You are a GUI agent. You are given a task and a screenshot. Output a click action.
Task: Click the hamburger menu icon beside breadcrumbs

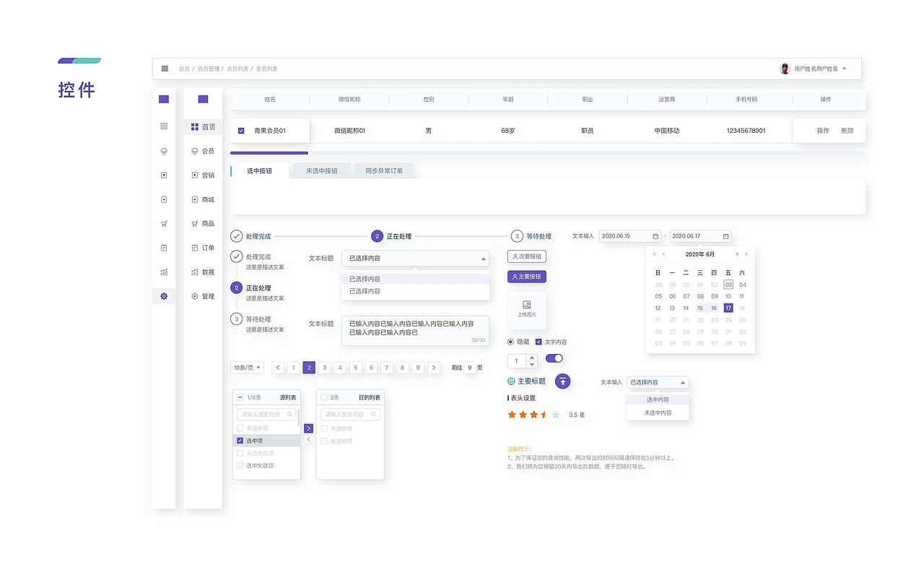coord(165,69)
